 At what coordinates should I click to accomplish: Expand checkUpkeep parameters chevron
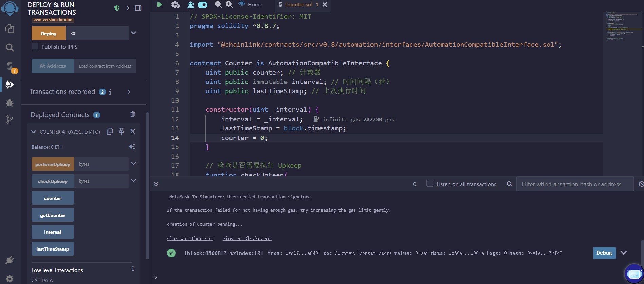click(134, 181)
